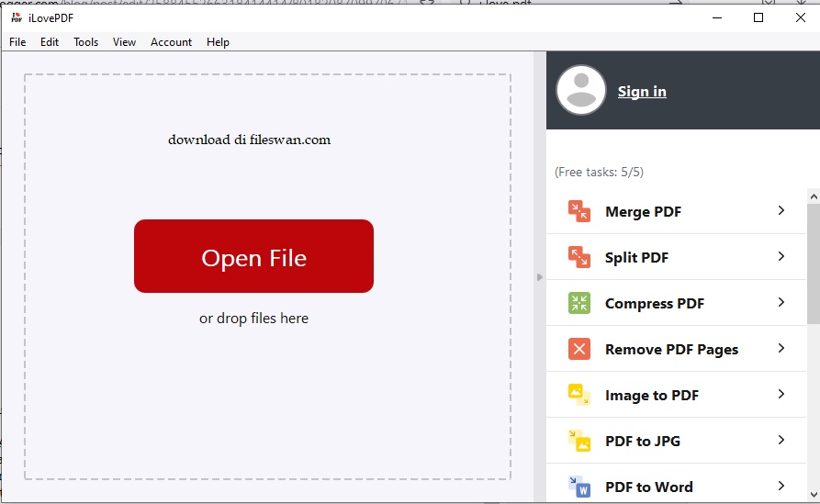The width and height of the screenshot is (820, 504).
Task: Click the 'or drop files here' text
Action: (x=253, y=318)
